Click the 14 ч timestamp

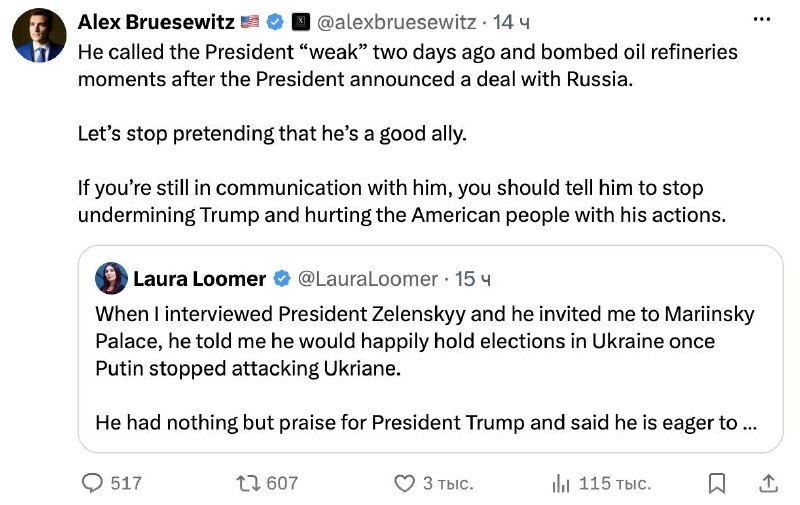(511, 22)
